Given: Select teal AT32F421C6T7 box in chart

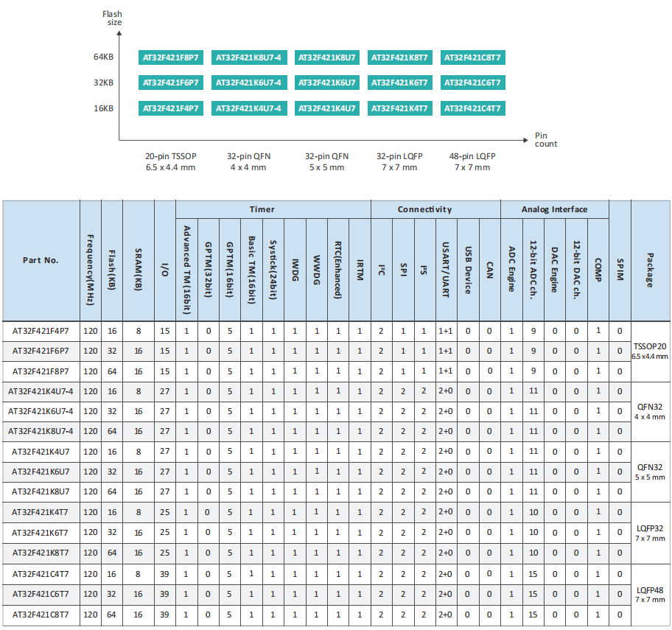Looking at the screenshot, I should [472, 83].
